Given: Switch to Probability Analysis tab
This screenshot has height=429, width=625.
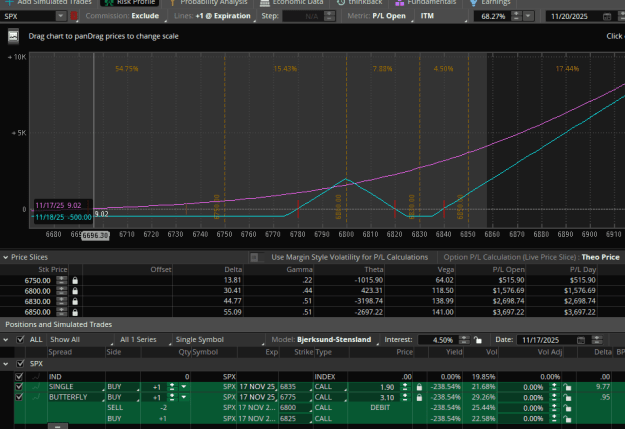Looking at the screenshot, I should pyautogui.click(x=209, y=2).
